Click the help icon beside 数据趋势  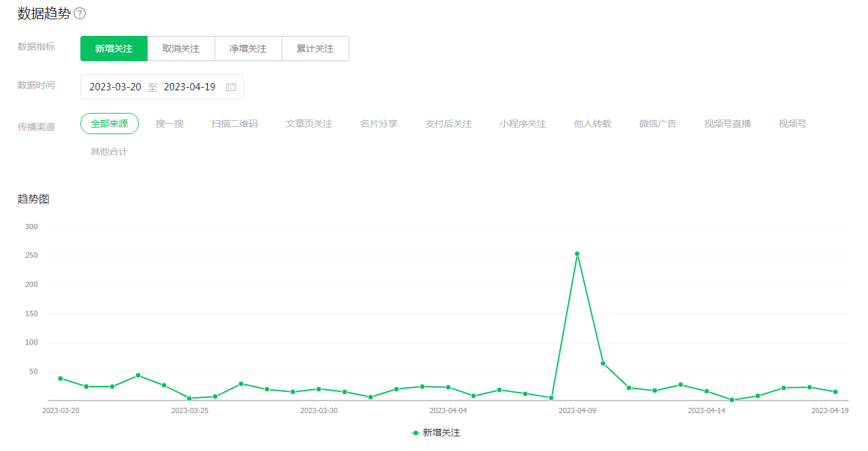[x=80, y=13]
